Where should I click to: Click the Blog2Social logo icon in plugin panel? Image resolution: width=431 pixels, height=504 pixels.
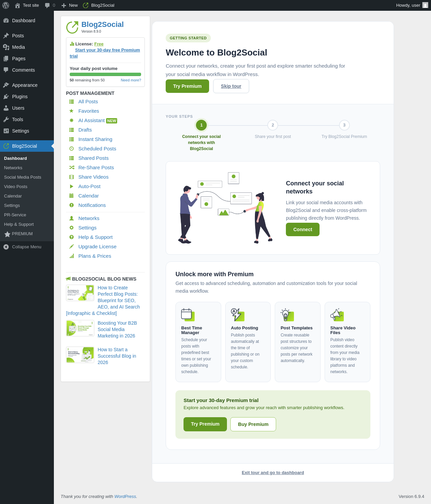pyautogui.click(x=72, y=27)
